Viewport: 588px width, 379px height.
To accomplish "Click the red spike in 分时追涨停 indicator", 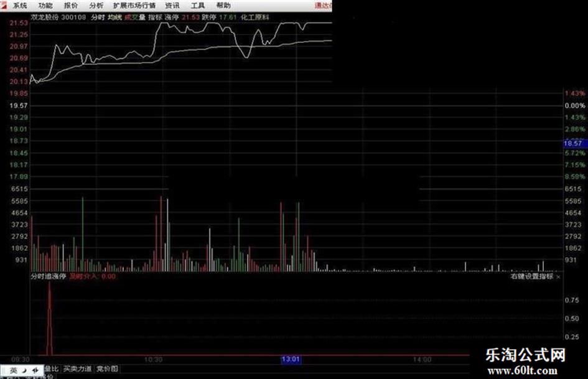I will coord(49,318).
